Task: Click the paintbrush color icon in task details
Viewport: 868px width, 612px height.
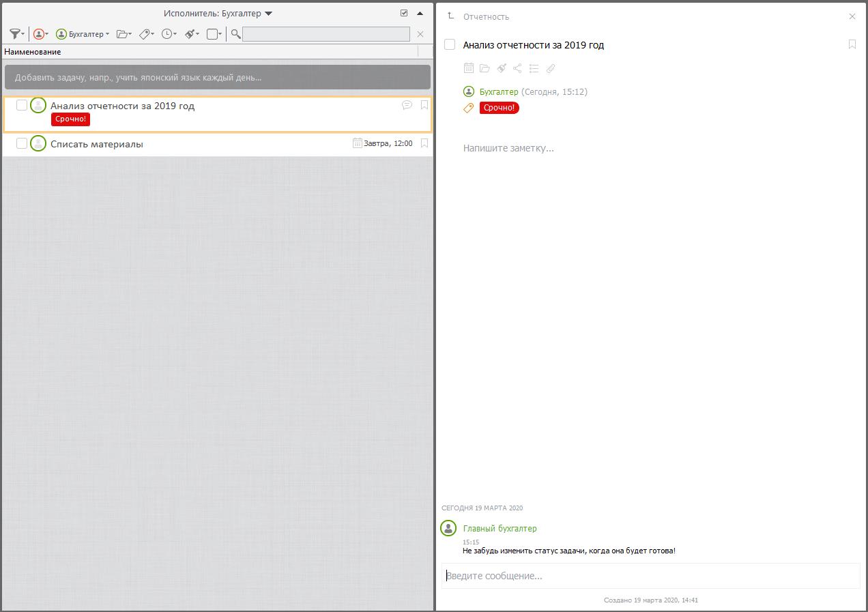Action: coord(502,68)
